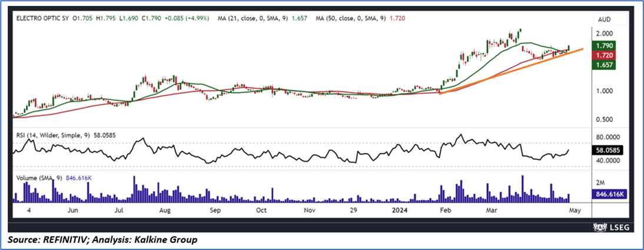The width and height of the screenshot is (644, 250).
Task: Select the open price O1.705 value
Action: [x=84, y=18]
